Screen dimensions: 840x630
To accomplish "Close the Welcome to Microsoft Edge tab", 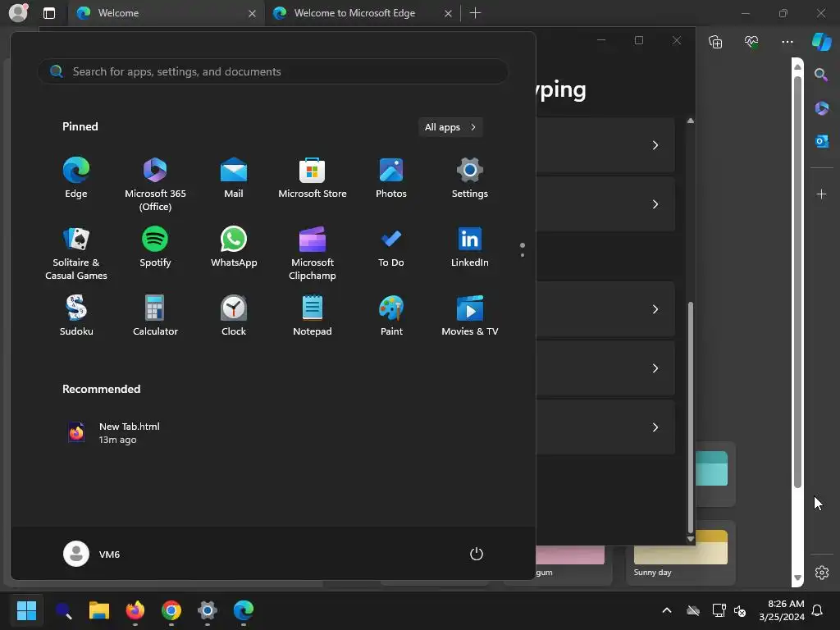I will coord(448,13).
